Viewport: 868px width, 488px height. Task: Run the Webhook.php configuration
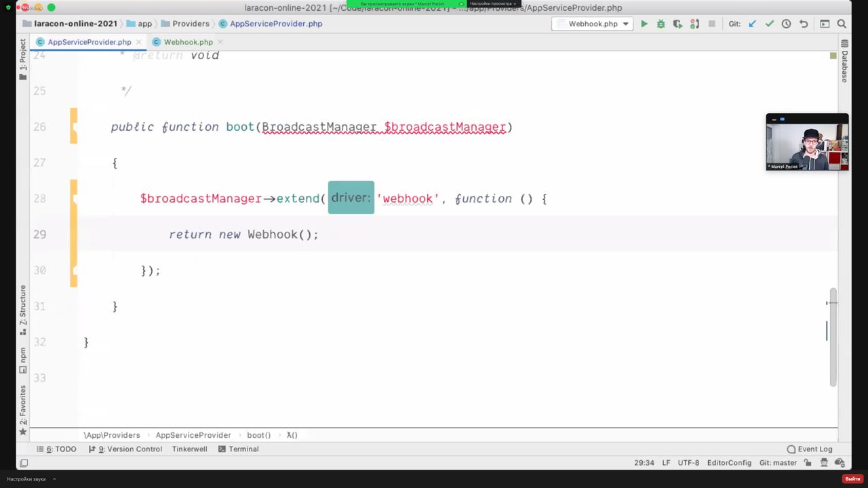point(644,24)
